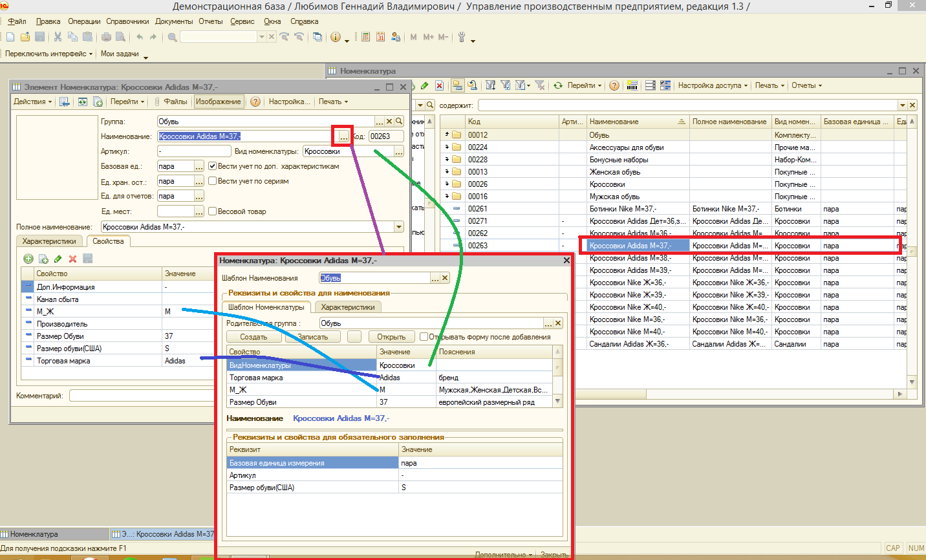926x560 pixels.
Task: Disable filter in Номенклатура list toolbar
Action: pos(540,85)
